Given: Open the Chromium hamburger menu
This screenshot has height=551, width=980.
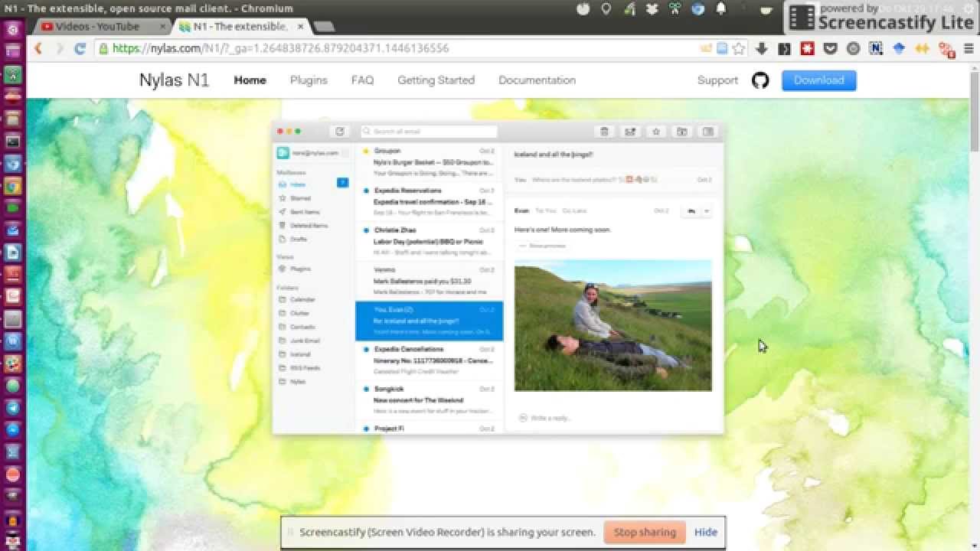Looking at the screenshot, I should tap(967, 48).
